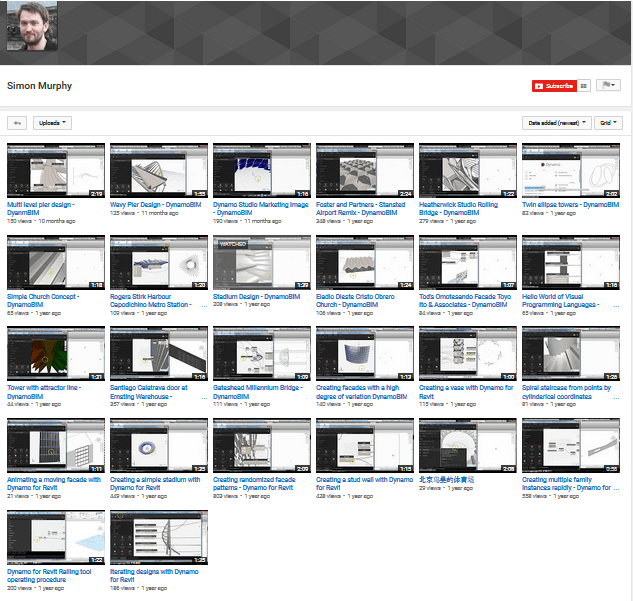This screenshot has height=601, width=633.
Task: Open the flag report dropdown
Action: click(608, 86)
